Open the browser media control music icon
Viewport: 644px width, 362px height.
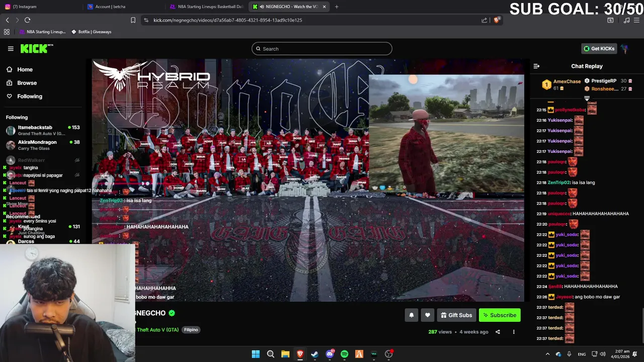(626, 20)
